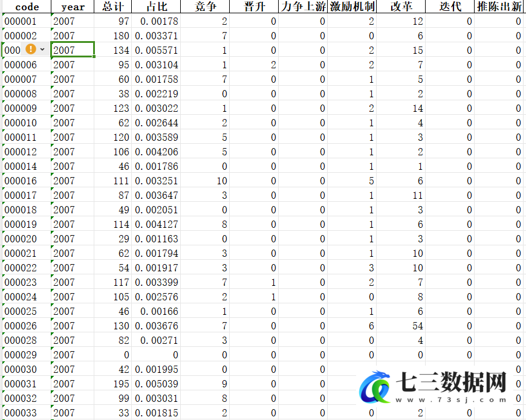Click 占比 value 0.005571

tap(156, 50)
